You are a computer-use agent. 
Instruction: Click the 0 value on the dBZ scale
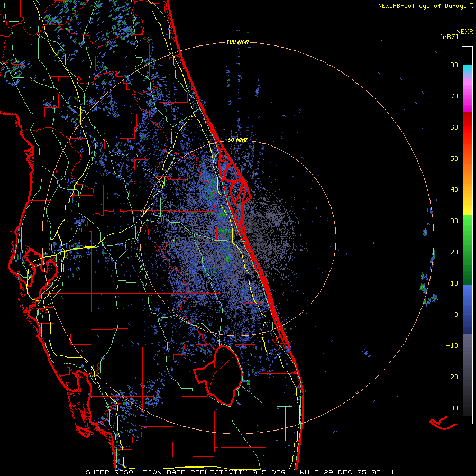pos(456,315)
